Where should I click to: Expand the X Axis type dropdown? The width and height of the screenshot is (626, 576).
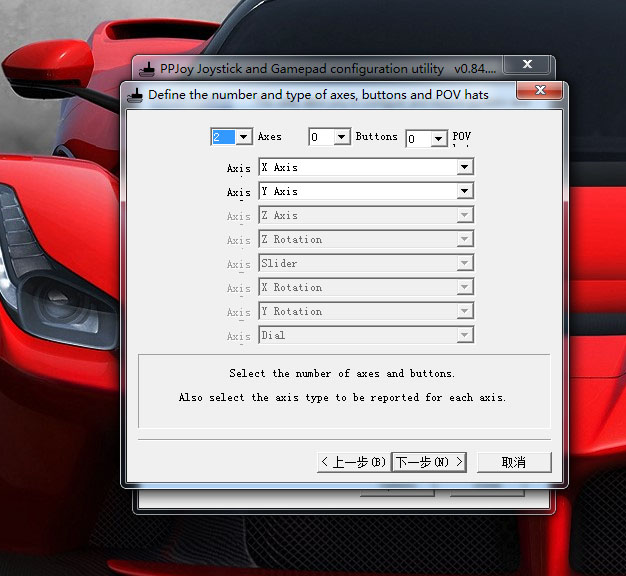click(x=465, y=167)
